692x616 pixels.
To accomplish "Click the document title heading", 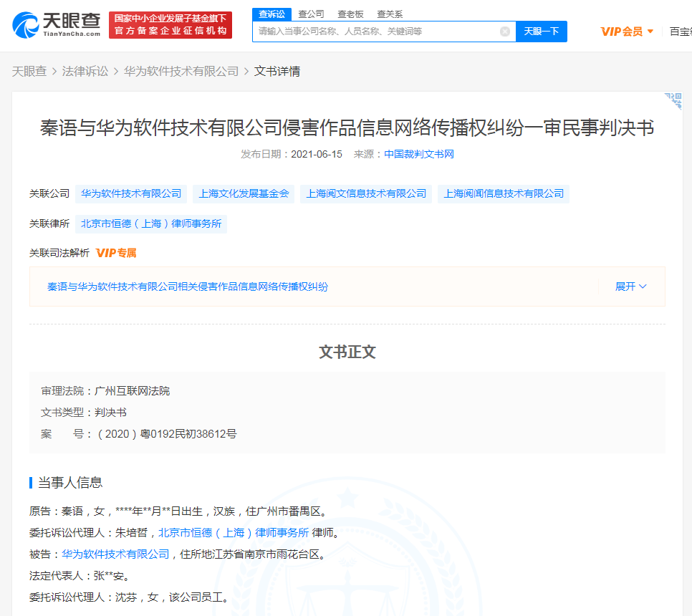I will (x=347, y=128).
